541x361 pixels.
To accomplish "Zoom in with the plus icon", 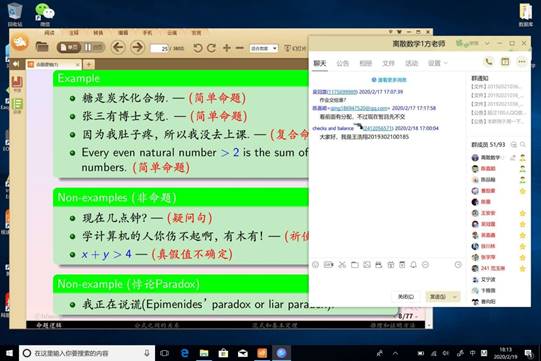I will coord(227,48).
